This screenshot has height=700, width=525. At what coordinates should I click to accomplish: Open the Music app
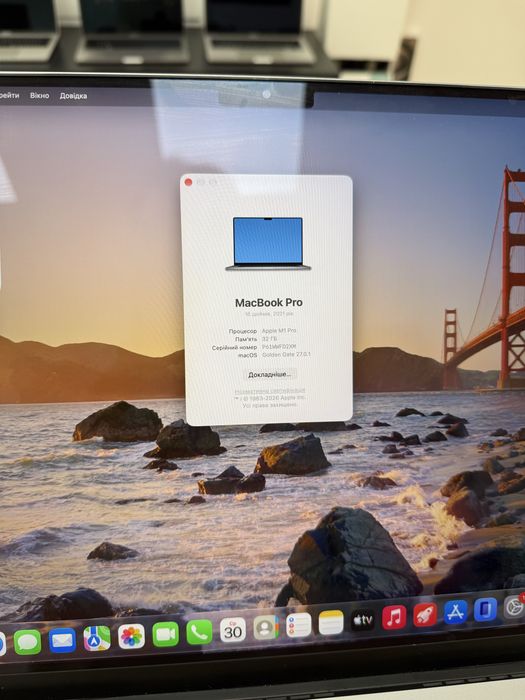(394, 617)
